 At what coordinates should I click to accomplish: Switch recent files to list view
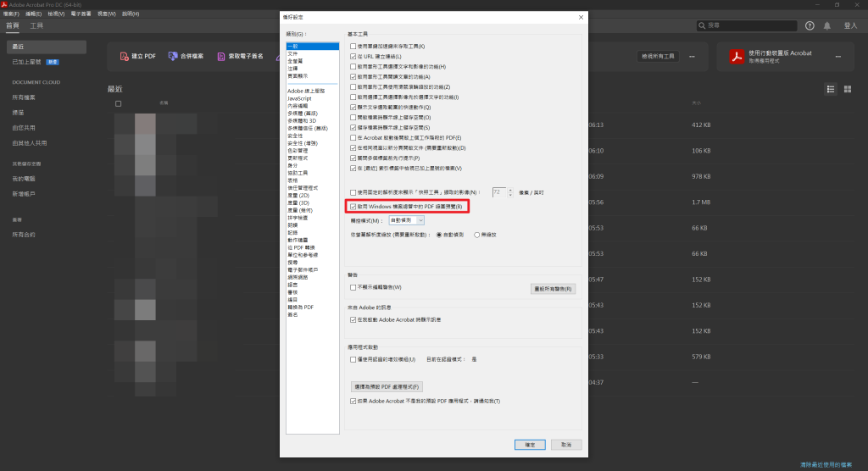coord(831,89)
